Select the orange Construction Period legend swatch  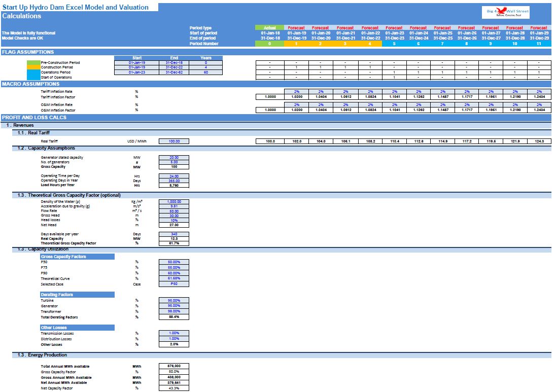pos(33,67)
